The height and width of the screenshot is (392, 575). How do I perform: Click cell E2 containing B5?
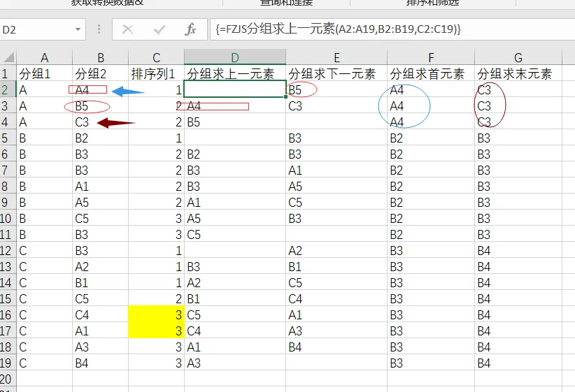click(336, 89)
